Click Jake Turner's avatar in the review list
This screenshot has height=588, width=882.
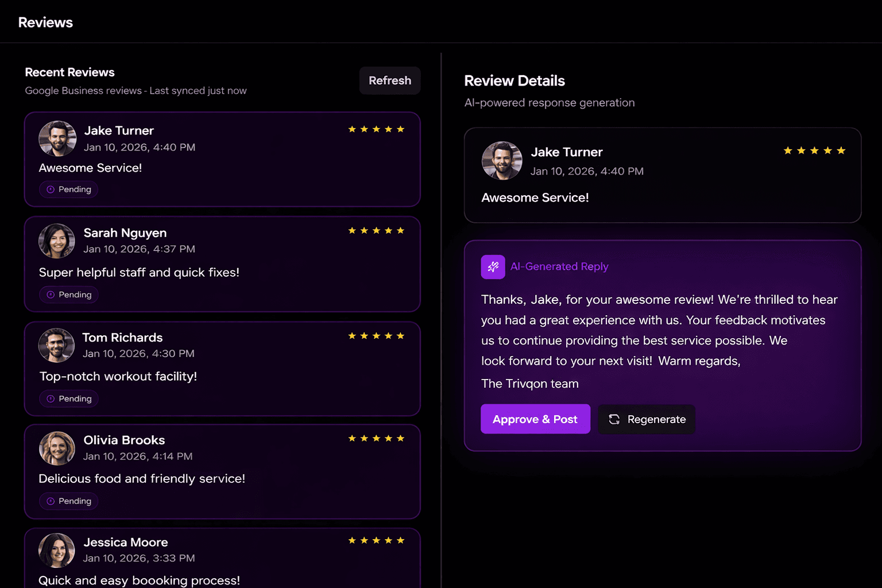(57, 138)
